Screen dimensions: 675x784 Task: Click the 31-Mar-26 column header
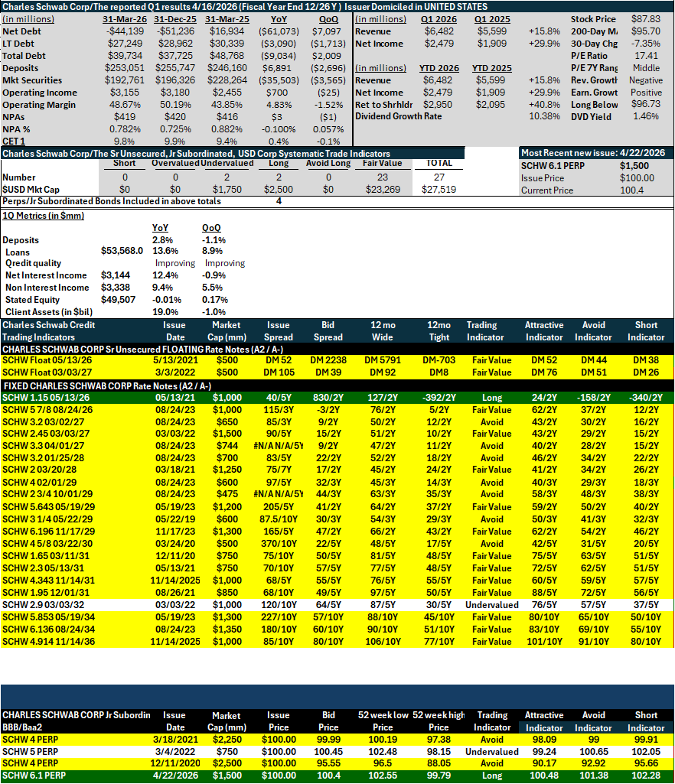[x=125, y=19]
